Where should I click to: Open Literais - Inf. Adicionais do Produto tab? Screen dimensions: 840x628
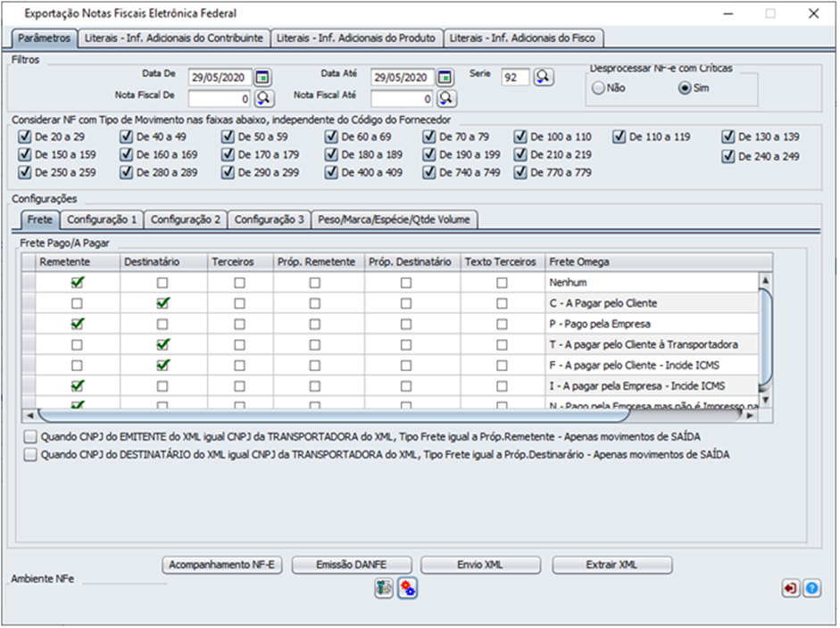pyautogui.click(x=356, y=38)
